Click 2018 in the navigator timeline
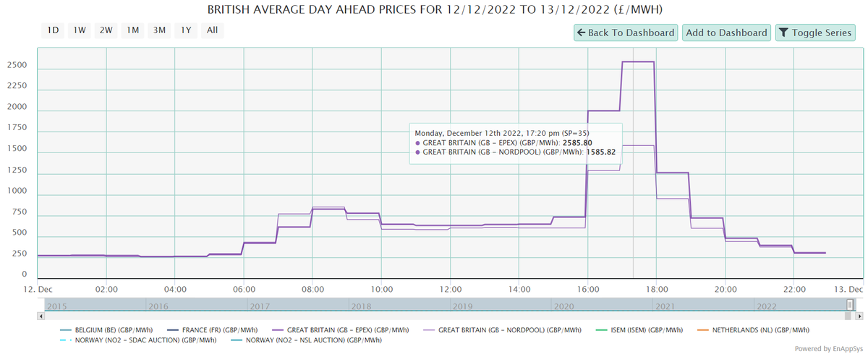 point(360,306)
